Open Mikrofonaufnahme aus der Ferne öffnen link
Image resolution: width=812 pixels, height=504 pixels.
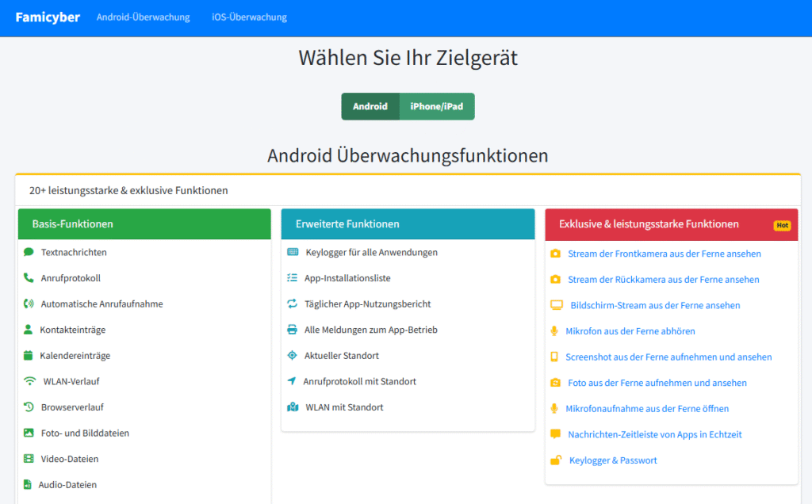tap(647, 409)
